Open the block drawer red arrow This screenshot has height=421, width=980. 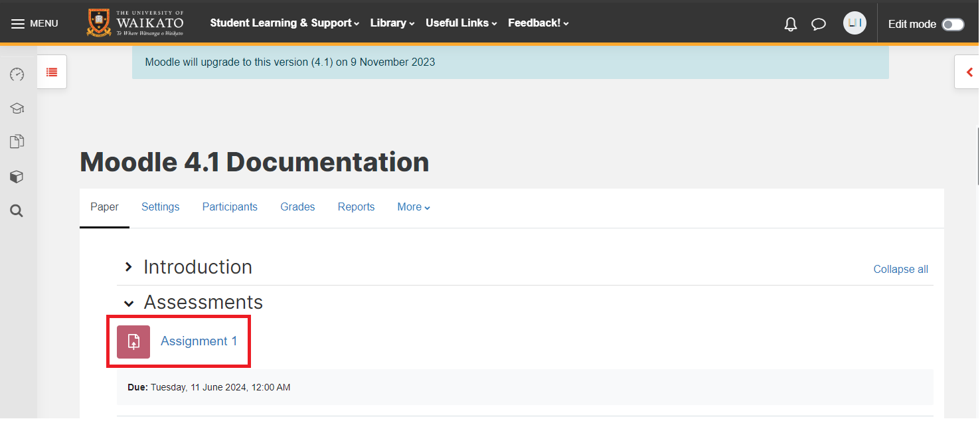click(x=969, y=72)
